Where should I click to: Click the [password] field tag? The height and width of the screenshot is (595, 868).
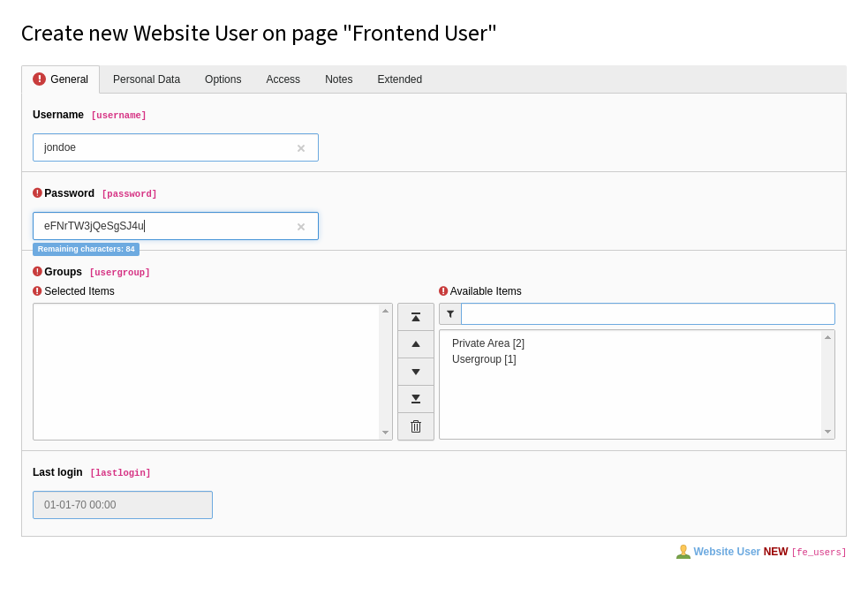click(x=129, y=193)
